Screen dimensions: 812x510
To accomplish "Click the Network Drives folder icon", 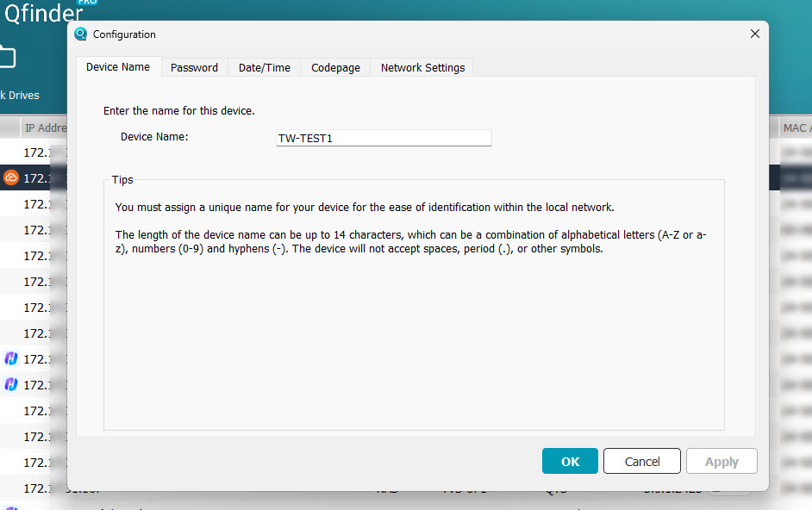I will (7, 58).
